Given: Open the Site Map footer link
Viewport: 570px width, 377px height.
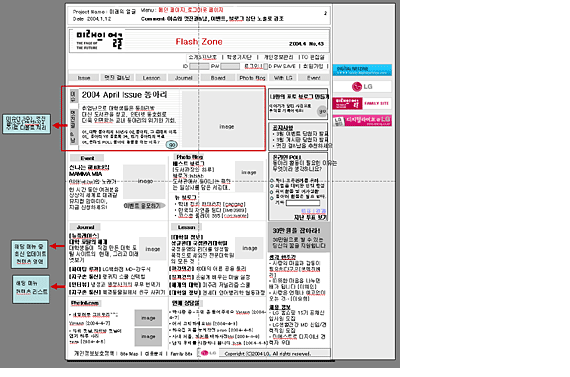Looking at the screenshot, I should coord(129,354).
